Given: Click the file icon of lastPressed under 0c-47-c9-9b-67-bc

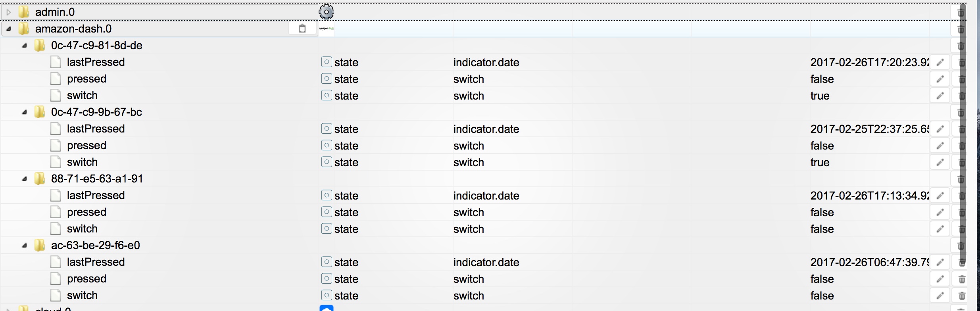Looking at the screenshot, I should tap(56, 129).
